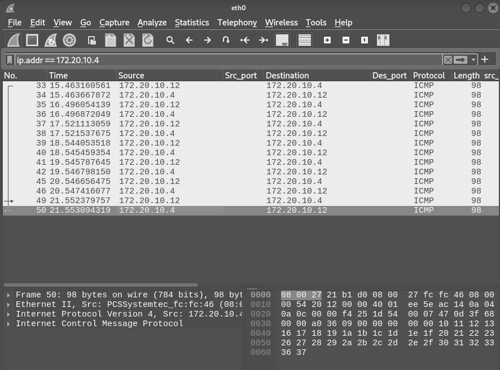Viewport: 500px width, 370px height.
Task: Add a filter button with plus
Action: pyautogui.click(x=485, y=60)
